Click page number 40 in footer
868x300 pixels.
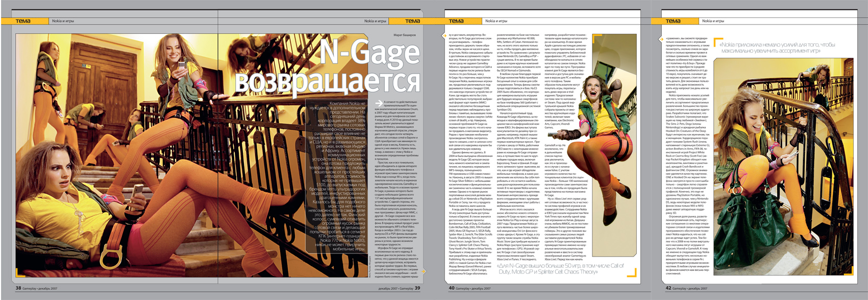point(452,288)
